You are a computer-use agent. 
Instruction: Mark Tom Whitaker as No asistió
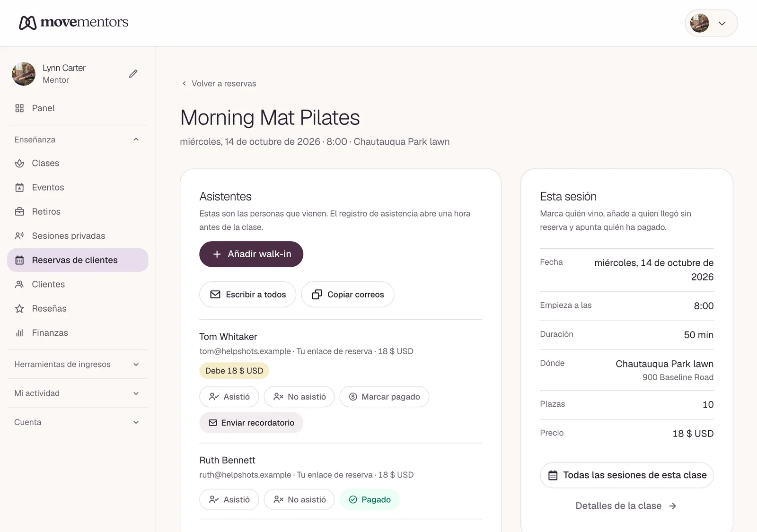pos(299,397)
